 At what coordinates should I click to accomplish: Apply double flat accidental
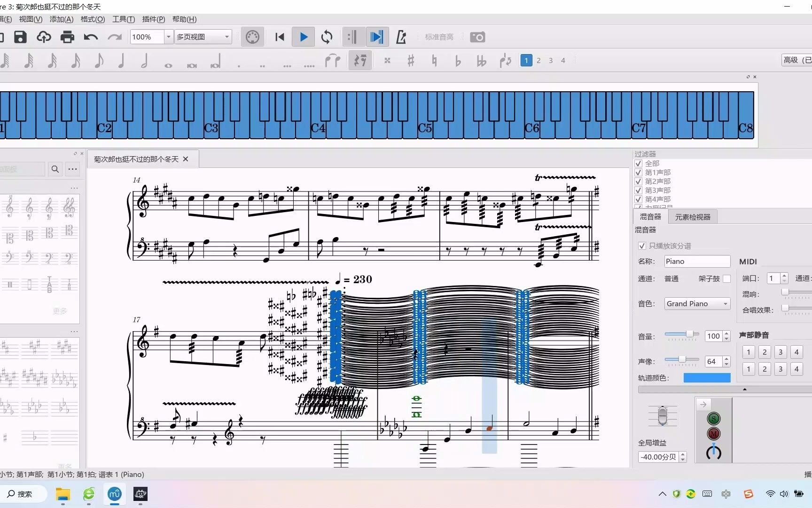point(481,61)
